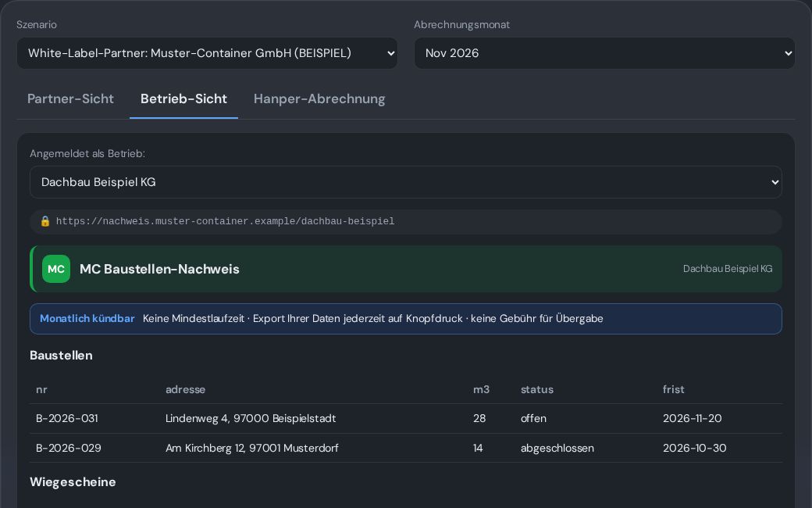Open the Szenario dropdown
812x508 pixels.
tap(207, 53)
